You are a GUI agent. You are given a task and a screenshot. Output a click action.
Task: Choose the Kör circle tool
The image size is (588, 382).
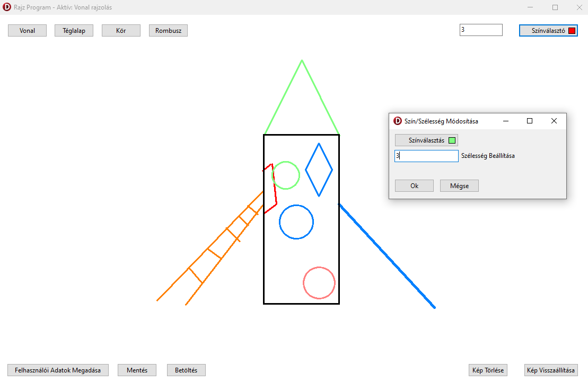click(x=121, y=31)
